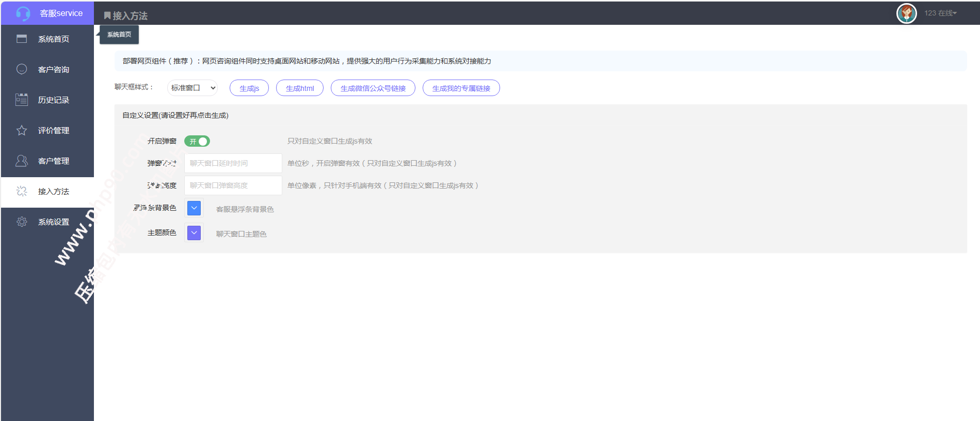The image size is (980, 421).
Task: Open the 聊天框样式 标准窗口 dropdown
Action: coord(192,88)
